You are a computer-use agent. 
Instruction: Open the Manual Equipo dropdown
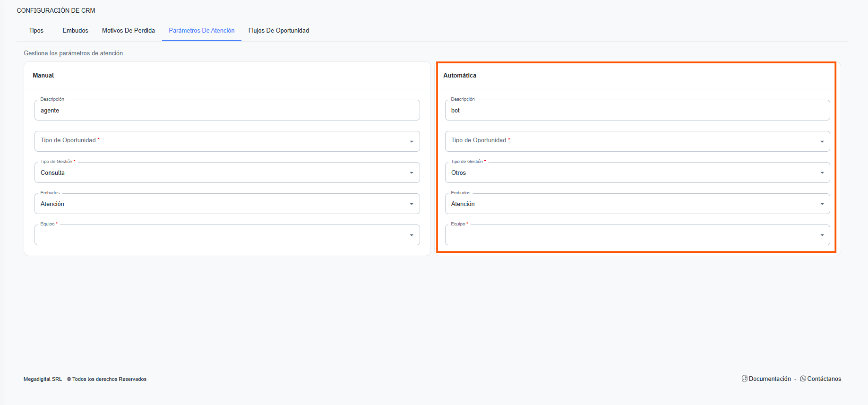[x=227, y=235]
